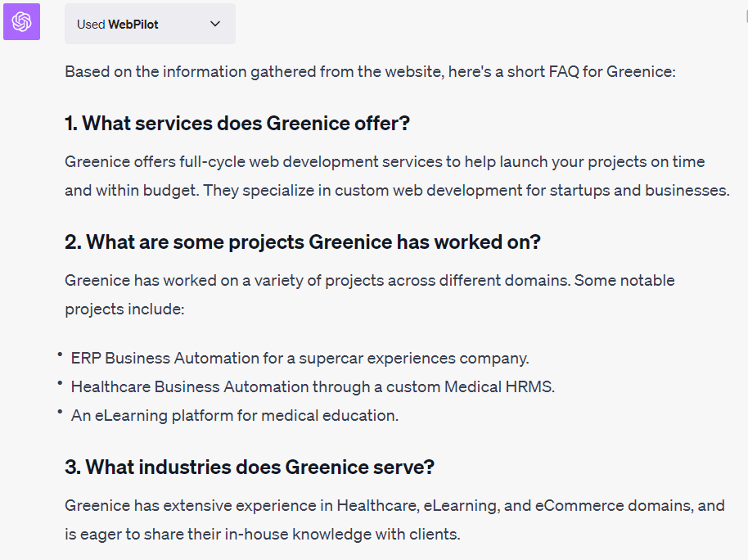Click the text 'Greenice has worked on a variety'
The width and height of the screenshot is (748, 560).
pyautogui.click(x=370, y=280)
